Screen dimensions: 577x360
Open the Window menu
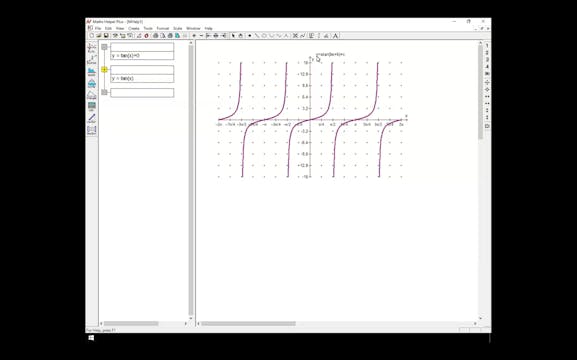(194, 28)
